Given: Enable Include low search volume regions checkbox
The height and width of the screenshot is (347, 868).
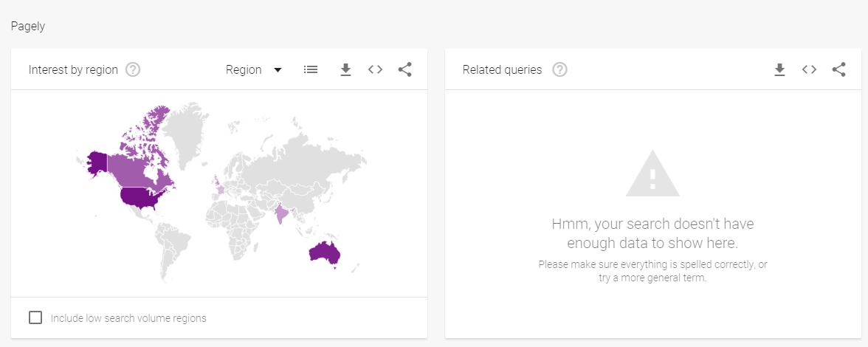Looking at the screenshot, I should tap(35, 318).
